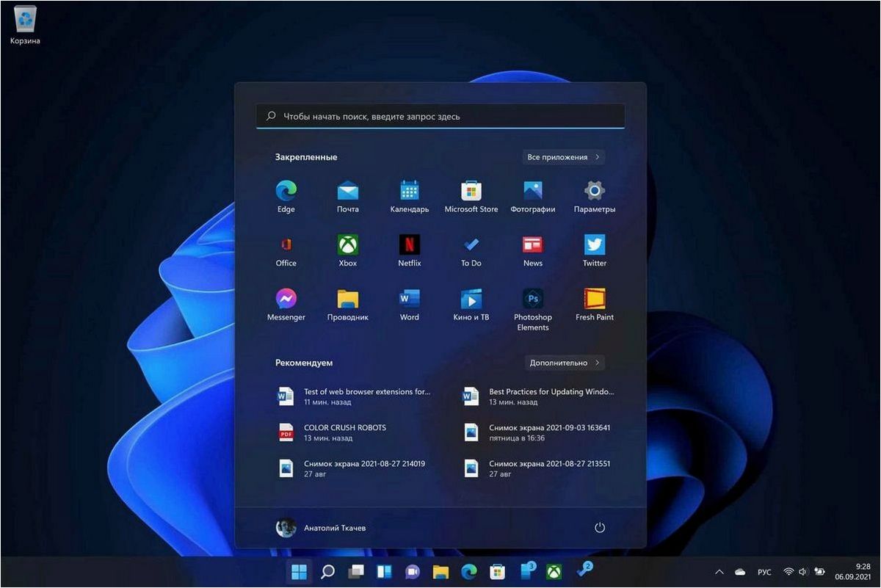Viewport: 881px width, 588px height.
Task: Open File Explorer from taskbar
Action: click(440, 572)
